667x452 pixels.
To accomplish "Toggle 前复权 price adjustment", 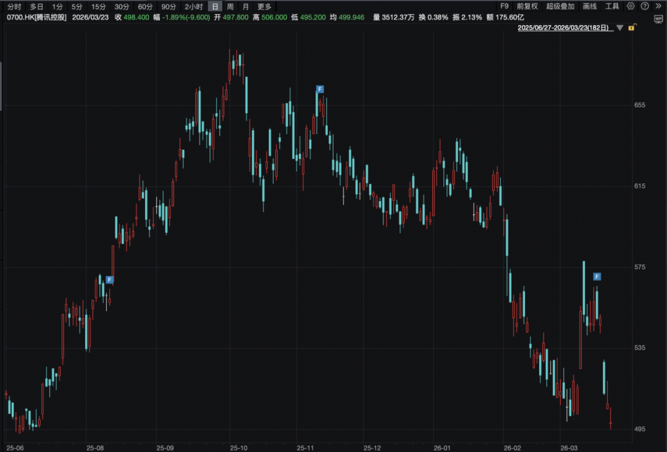I will pos(527,6).
